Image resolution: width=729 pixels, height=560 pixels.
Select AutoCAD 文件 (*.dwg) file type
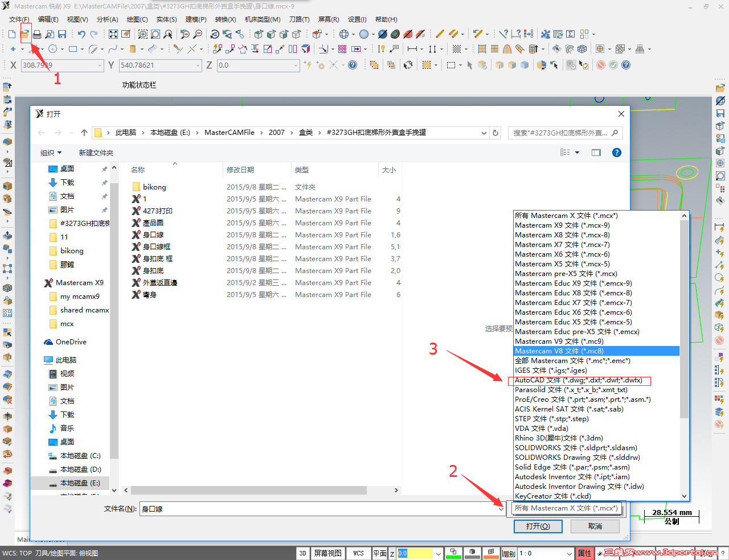(x=579, y=380)
